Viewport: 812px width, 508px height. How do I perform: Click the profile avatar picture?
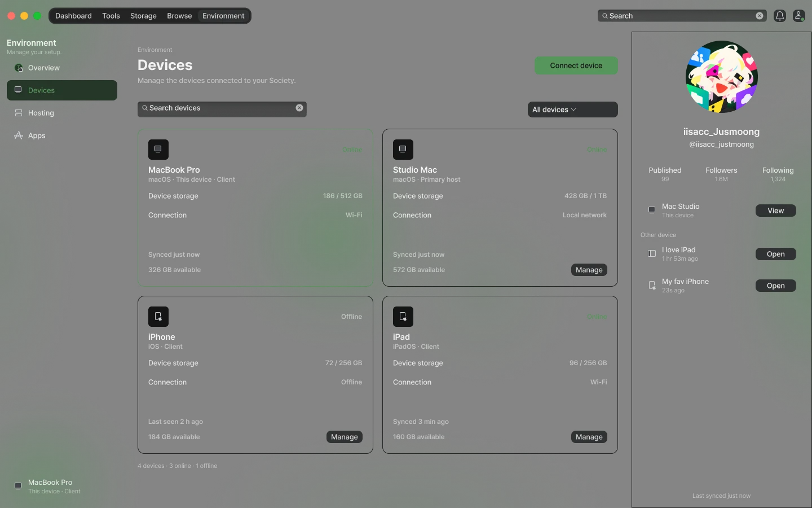click(722, 77)
